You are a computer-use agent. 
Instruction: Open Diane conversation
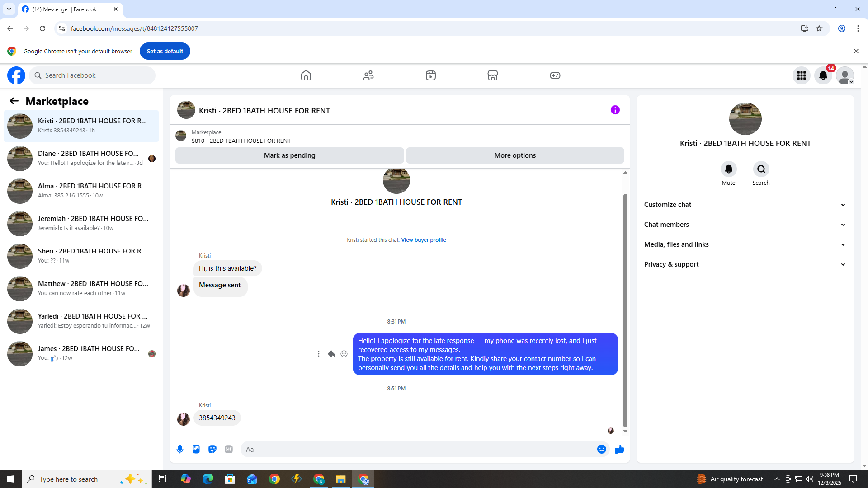coord(81,159)
